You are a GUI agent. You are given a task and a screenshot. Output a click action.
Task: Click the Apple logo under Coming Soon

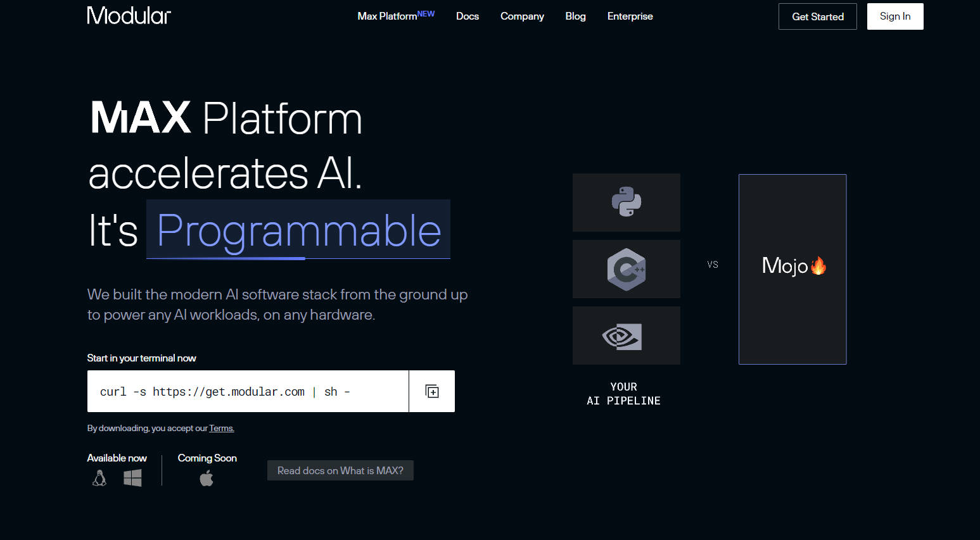point(207,479)
